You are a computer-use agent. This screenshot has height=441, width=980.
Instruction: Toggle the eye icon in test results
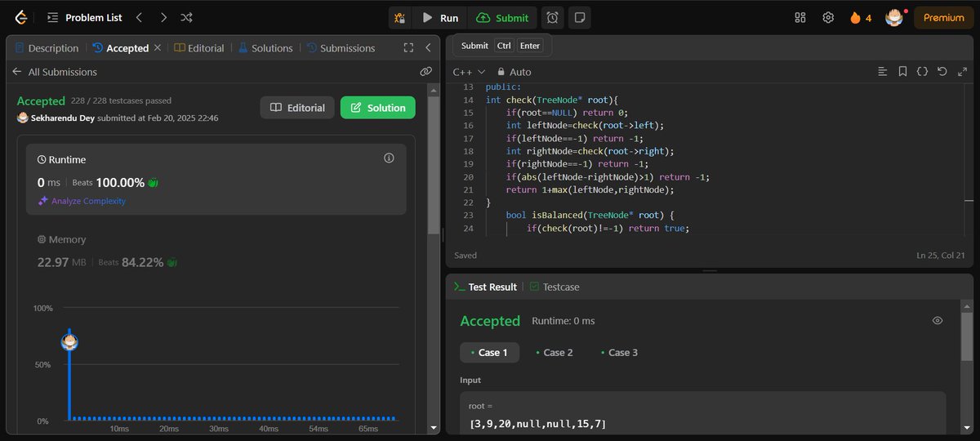pos(938,321)
